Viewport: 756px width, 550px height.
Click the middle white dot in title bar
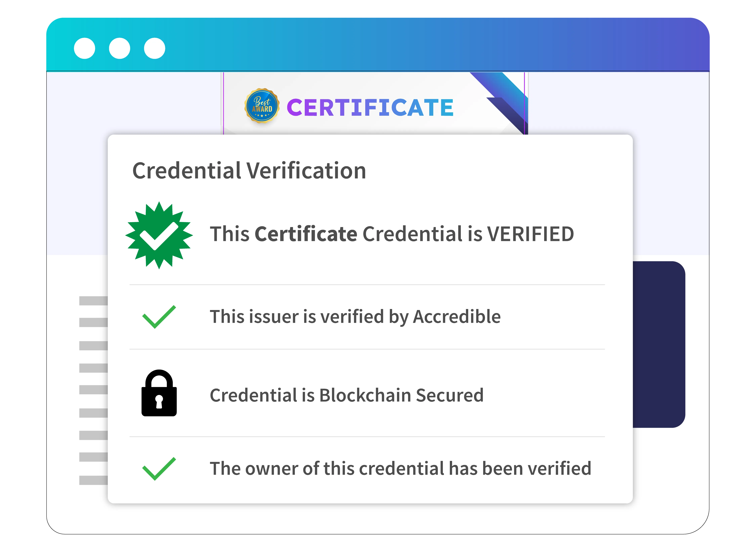(119, 49)
